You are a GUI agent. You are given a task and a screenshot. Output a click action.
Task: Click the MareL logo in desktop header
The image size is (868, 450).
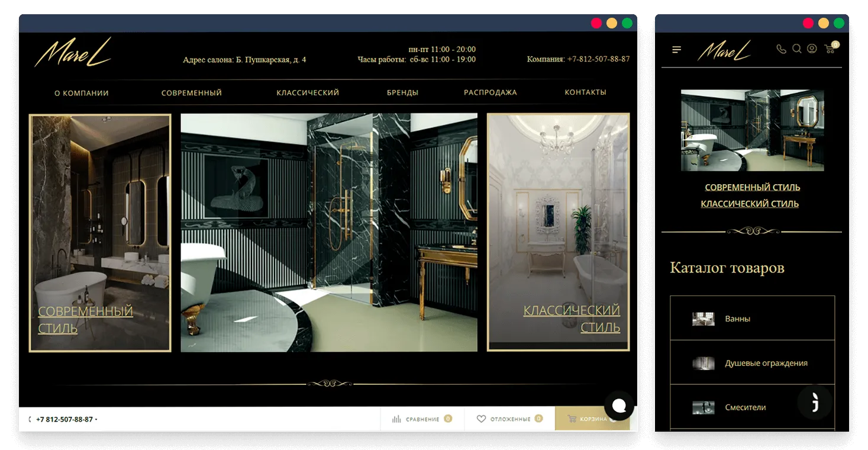73,52
